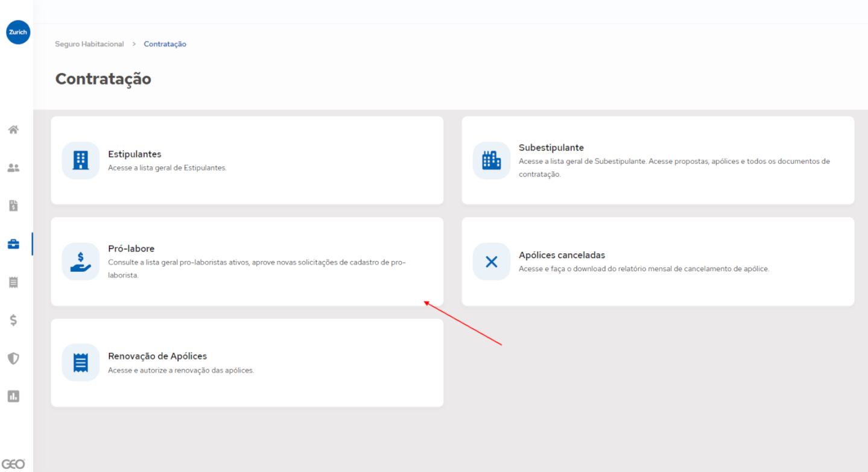
Task: Open the Pró-labore card title
Action: pos(131,249)
